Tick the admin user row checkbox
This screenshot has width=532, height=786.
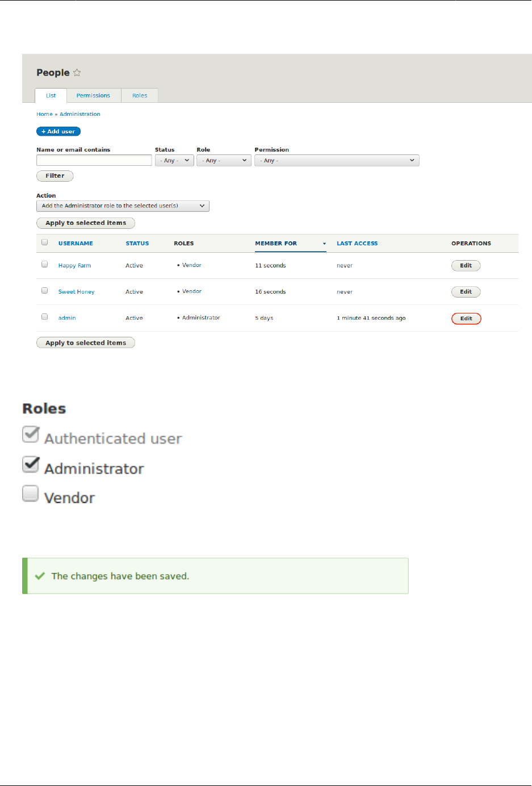point(45,317)
